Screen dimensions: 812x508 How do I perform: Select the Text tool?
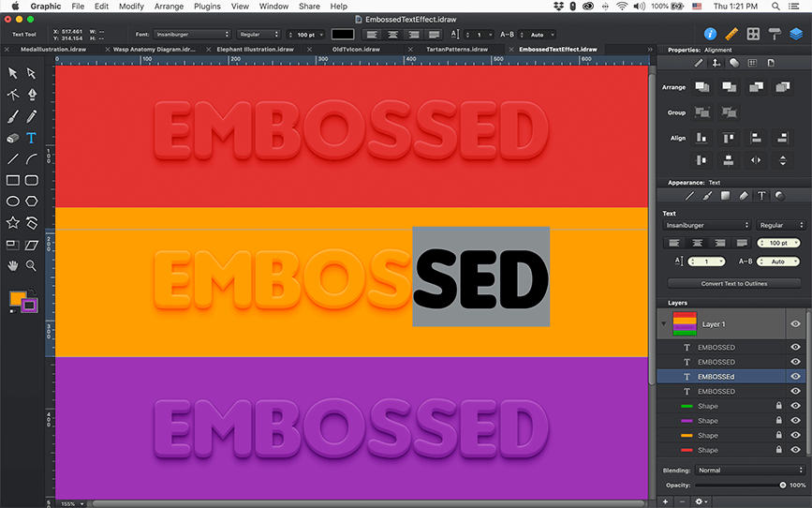tap(32, 138)
